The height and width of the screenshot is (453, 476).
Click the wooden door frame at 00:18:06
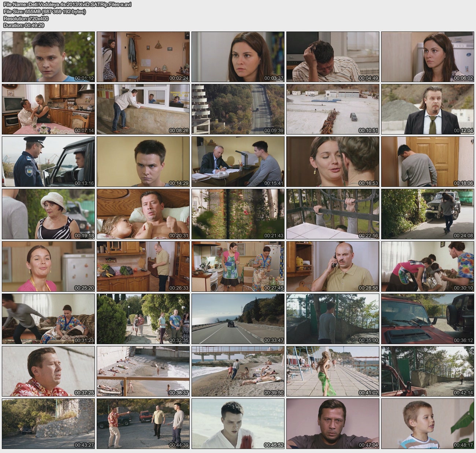tap(427, 162)
